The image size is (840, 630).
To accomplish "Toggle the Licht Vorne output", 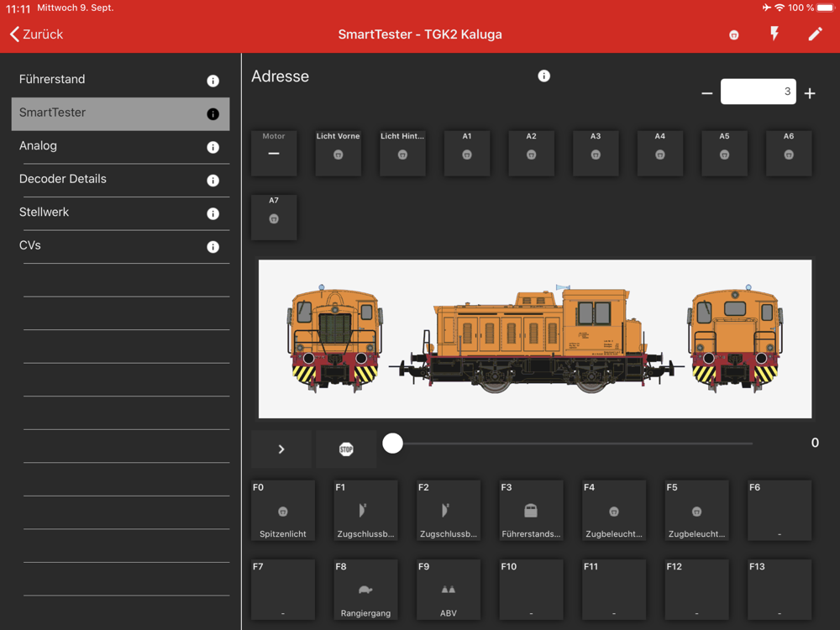I will click(x=338, y=153).
